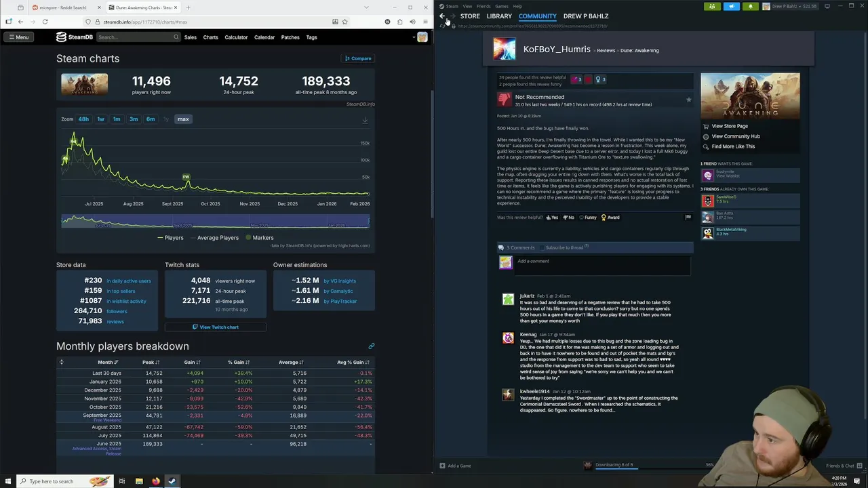Sort table by Month column
Screen dimensions: 868x488
coord(107,363)
